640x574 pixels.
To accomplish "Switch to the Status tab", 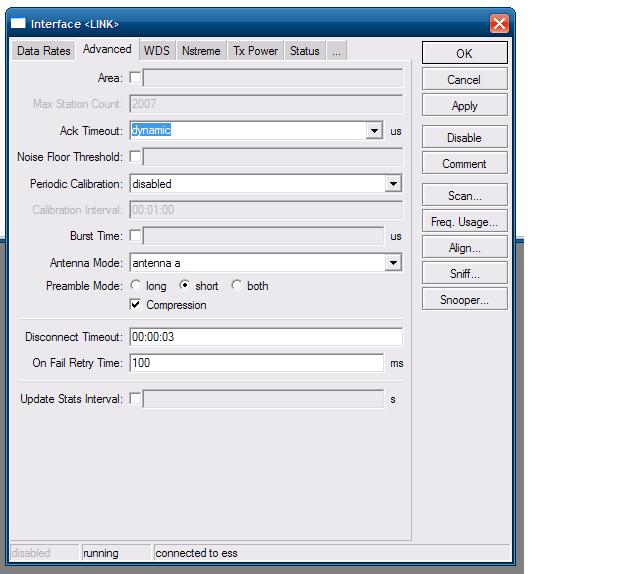I will coord(305,51).
